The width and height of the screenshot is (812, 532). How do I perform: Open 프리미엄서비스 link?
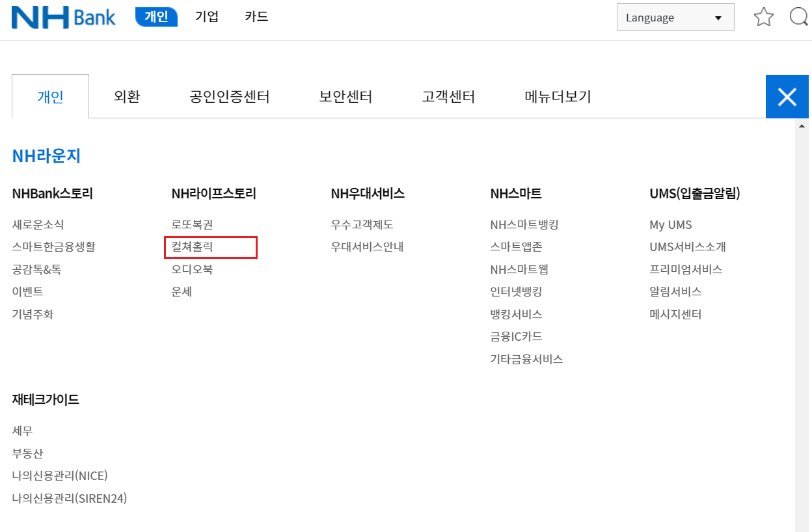pos(686,269)
